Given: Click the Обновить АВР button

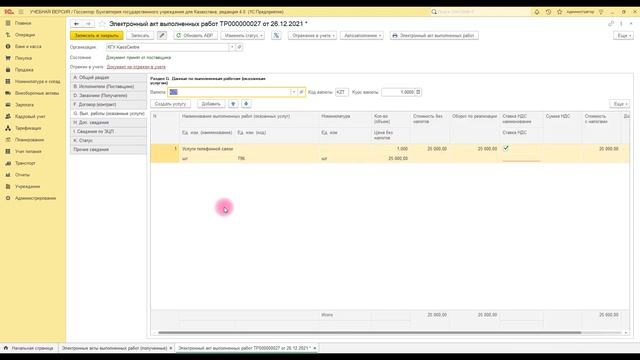Looking at the screenshot, I should pos(195,36).
